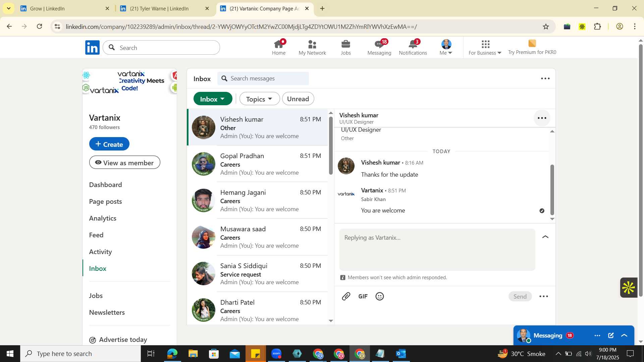Switch to Grow | LinkedIn tab
The image size is (644, 362).
64,8
